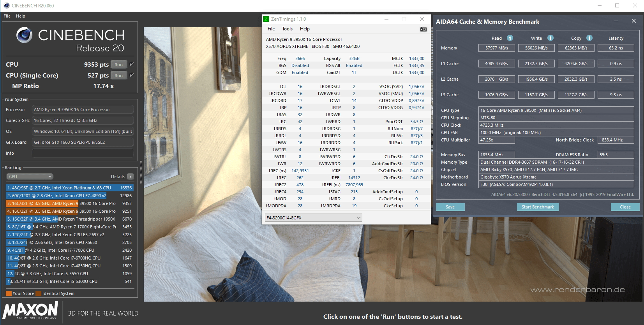Open ZenTimings Help menu

coord(305,29)
